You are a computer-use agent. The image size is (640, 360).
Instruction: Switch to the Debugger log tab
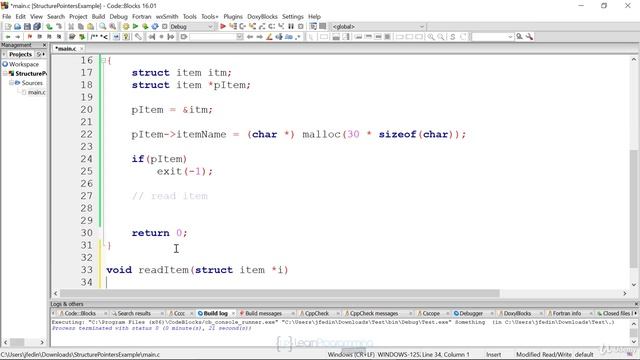pyautogui.click(x=471, y=313)
